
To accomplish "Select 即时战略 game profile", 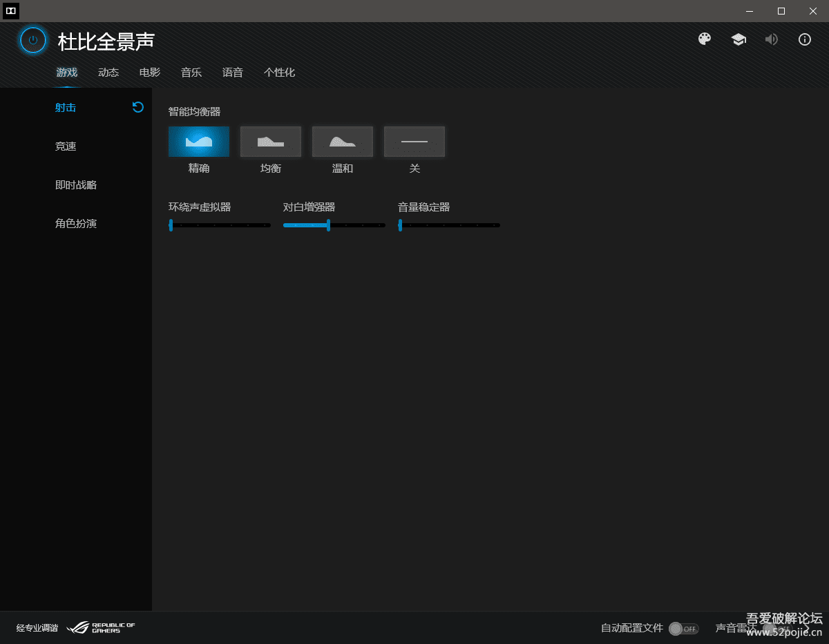I will tap(76, 185).
